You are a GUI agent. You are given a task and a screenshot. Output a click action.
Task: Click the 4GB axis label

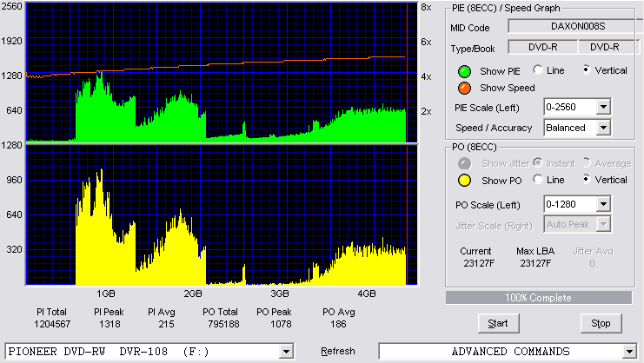click(x=367, y=294)
